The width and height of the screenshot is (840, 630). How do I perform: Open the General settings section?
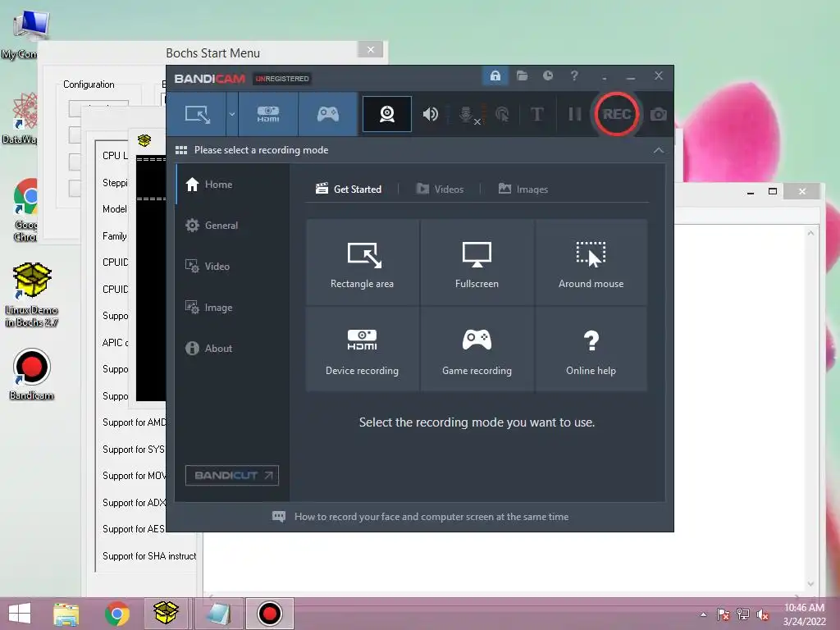(x=233, y=226)
